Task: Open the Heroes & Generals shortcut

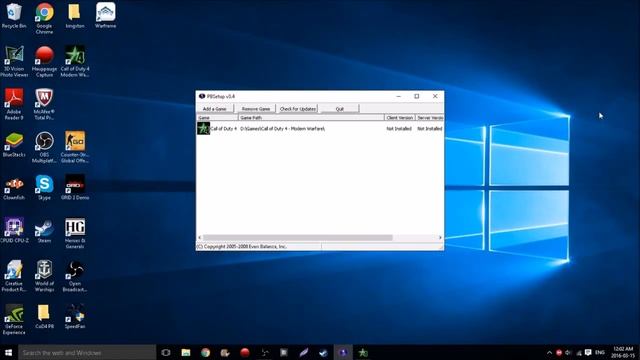Action: click(75, 233)
